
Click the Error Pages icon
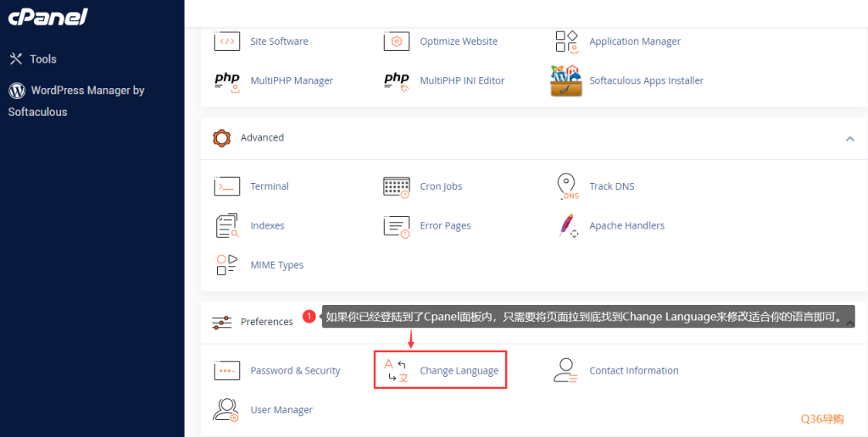(x=397, y=227)
